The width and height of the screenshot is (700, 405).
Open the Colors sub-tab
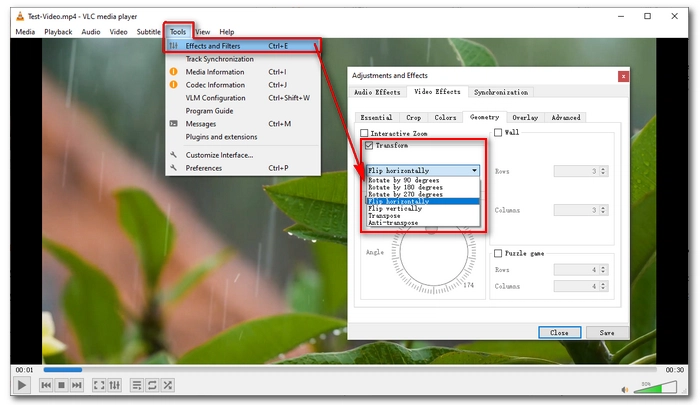point(445,117)
